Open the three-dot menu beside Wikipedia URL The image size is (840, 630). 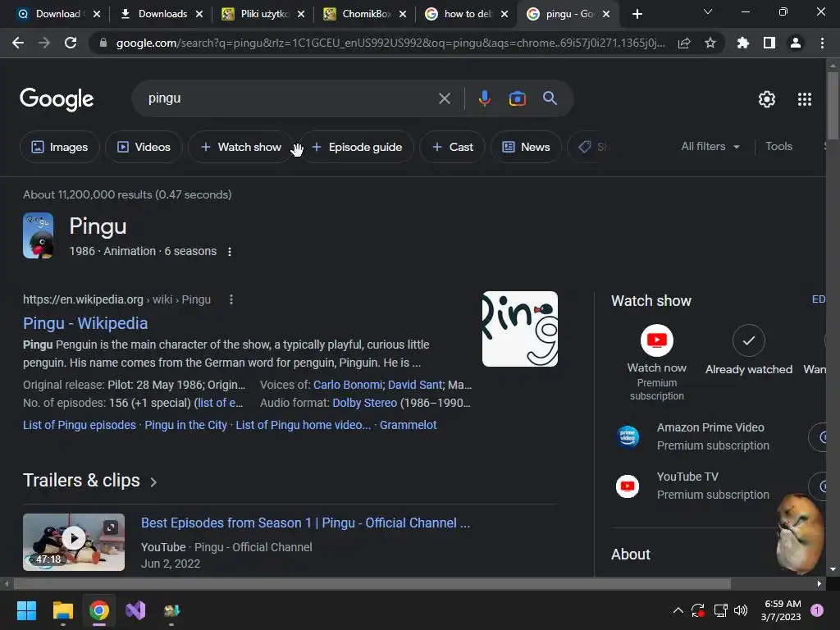click(x=231, y=299)
